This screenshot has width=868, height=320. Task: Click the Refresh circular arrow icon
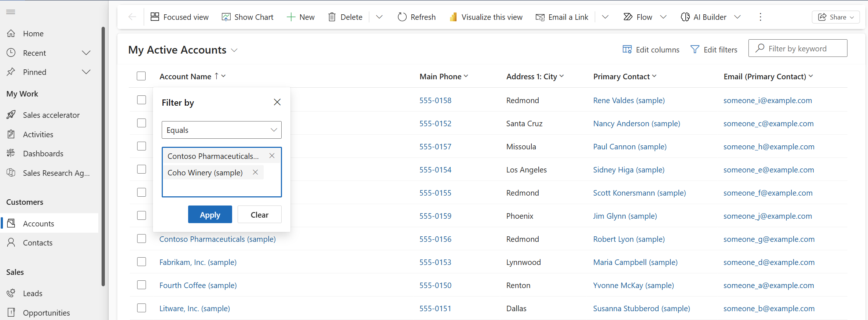tap(402, 17)
